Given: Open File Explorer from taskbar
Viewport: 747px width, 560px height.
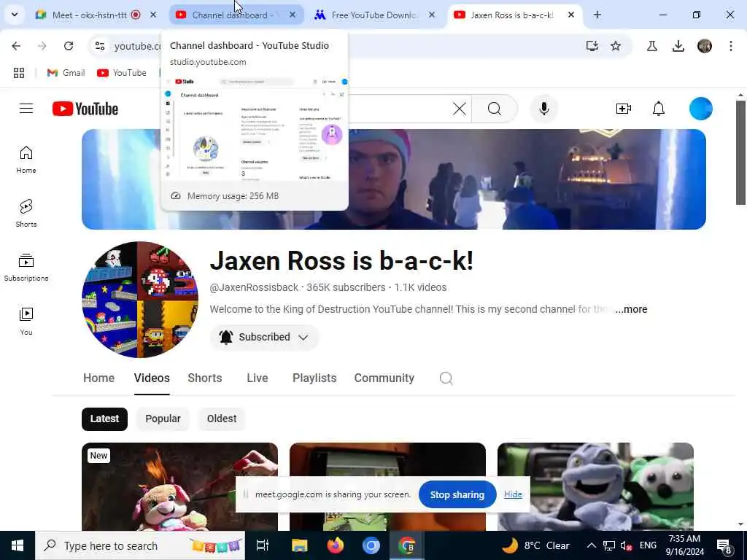Looking at the screenshot, I should [299, 545].
